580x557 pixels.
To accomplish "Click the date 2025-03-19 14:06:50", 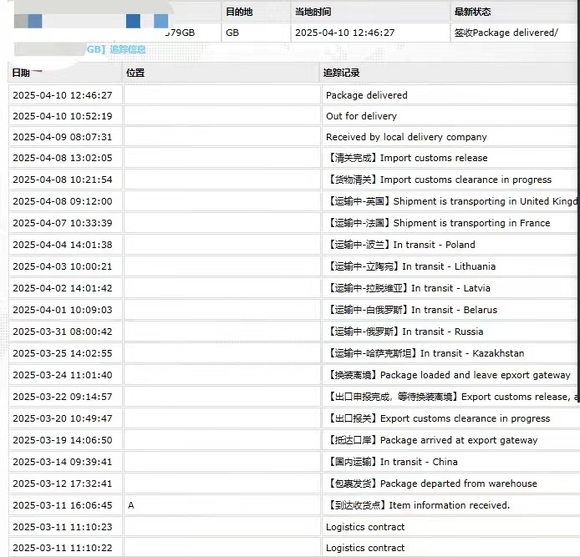I will (62, 440).
